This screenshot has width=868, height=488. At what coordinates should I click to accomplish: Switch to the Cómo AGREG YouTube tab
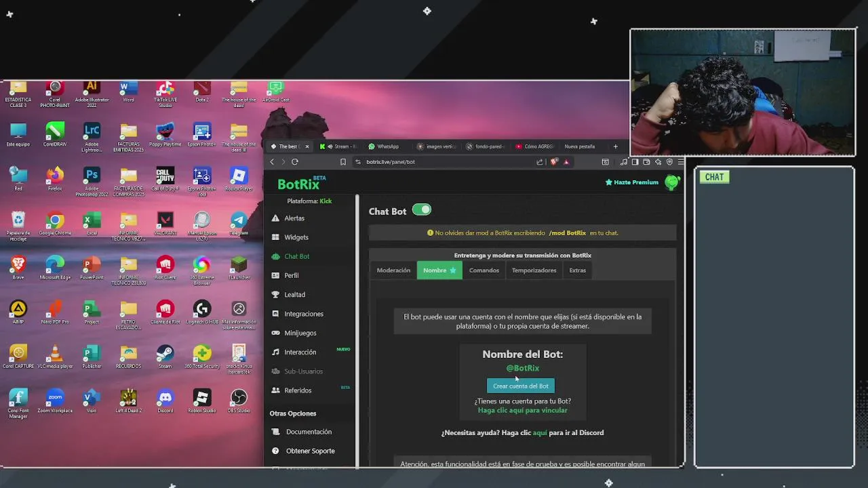(535, 146)
